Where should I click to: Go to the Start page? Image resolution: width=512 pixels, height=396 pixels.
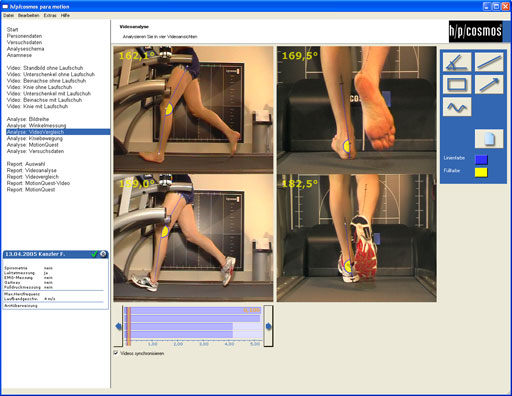pos(12,30)
